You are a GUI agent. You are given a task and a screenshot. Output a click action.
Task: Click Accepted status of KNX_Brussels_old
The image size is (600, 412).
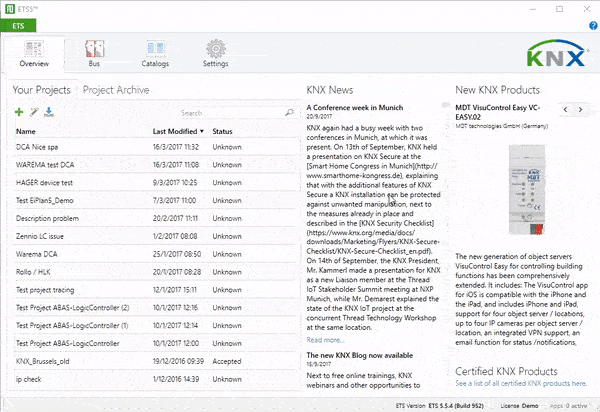coord(227,361)
